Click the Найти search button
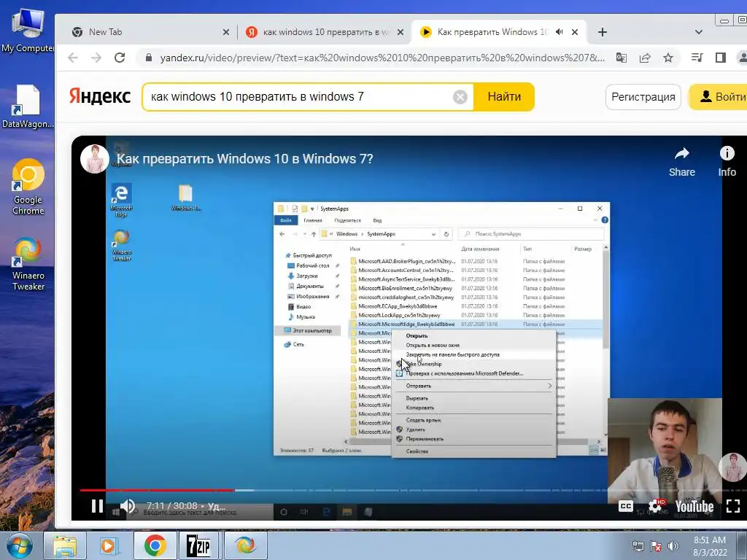 click(x=504, y=97)
